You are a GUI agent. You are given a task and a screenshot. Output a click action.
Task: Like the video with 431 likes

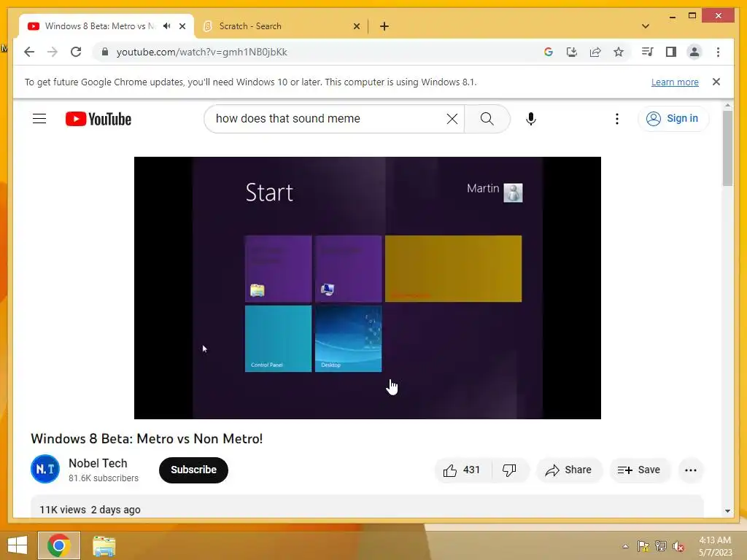[x=462, y=470]
